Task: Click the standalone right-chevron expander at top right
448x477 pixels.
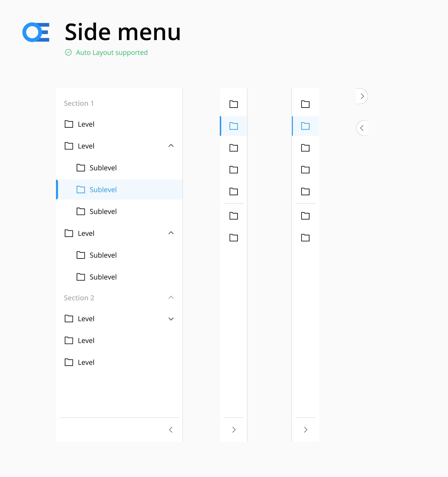Action: [362, 96]
